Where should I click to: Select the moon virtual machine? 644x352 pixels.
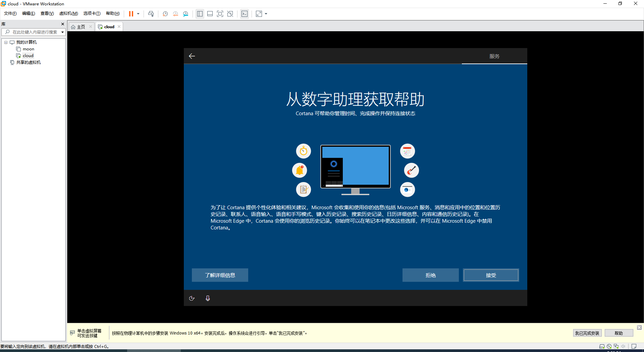(28, 49)
